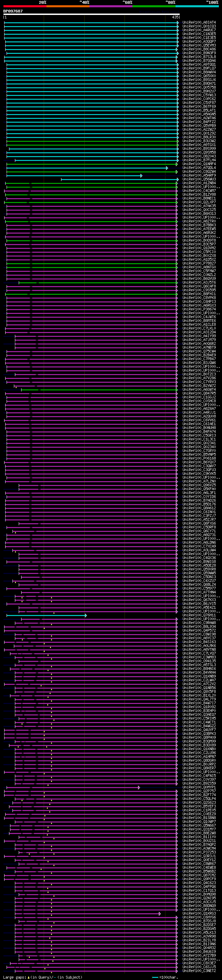Click the UniRef100_A5ARF9 label
Viewport: 222px width, 980px height.
(199, 175)
